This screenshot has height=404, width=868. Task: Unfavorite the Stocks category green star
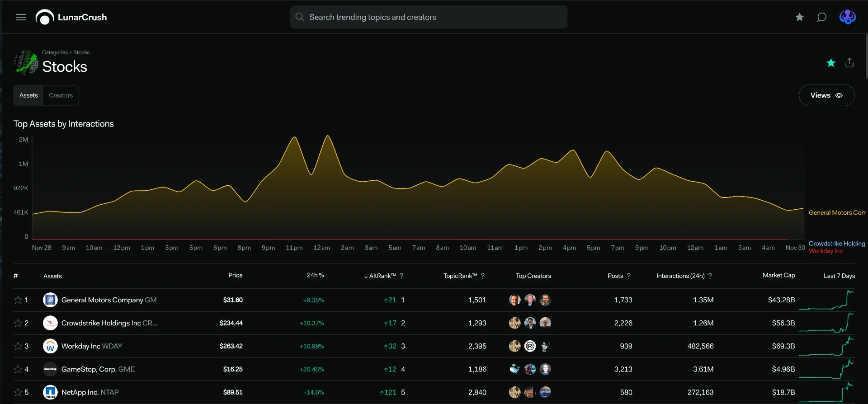(830, 63)
